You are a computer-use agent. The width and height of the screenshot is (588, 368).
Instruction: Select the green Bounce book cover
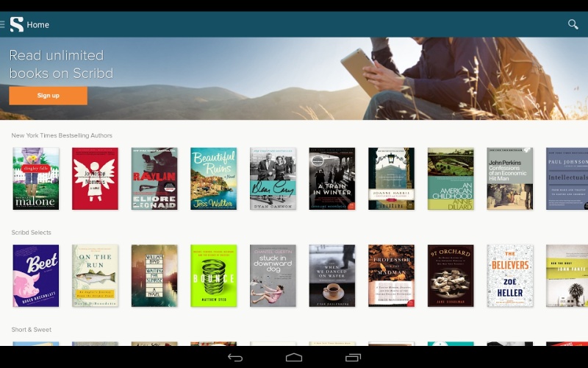pos(213,276)
